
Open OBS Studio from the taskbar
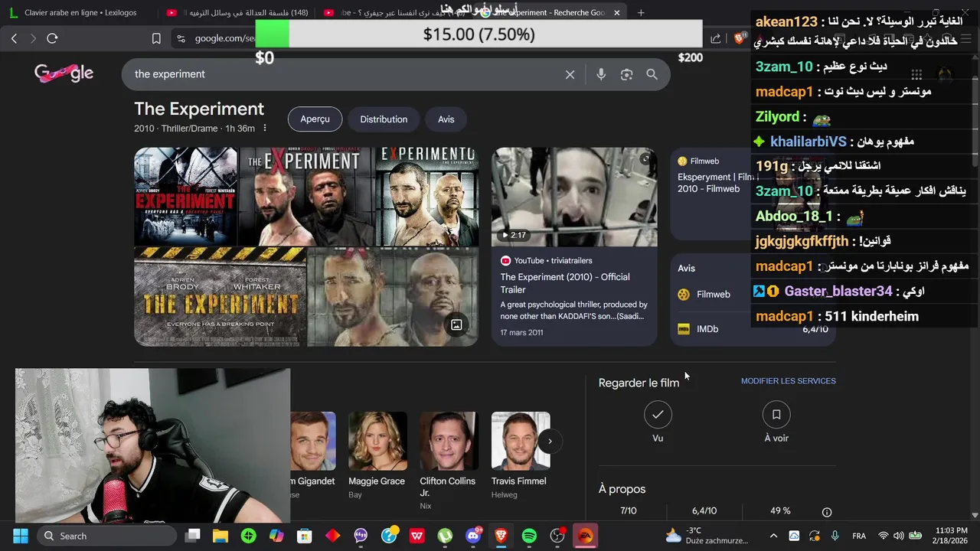click(557, 536)
